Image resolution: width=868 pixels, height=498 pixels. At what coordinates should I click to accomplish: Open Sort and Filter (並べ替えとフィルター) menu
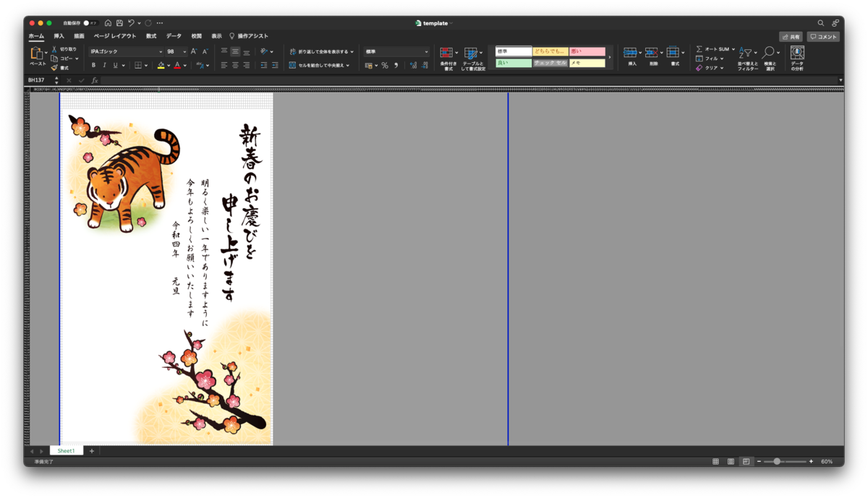(x=747, y=59)
